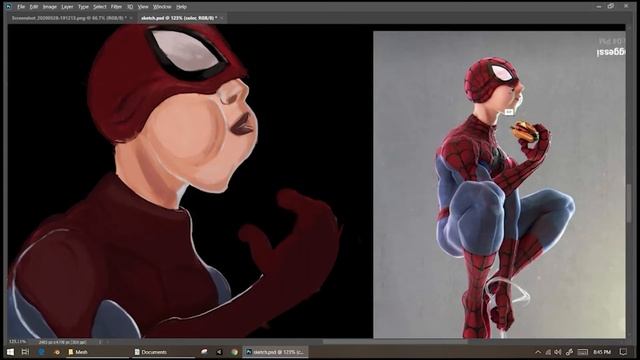
Task: Open the Window menu
Action: pos(162,7)
